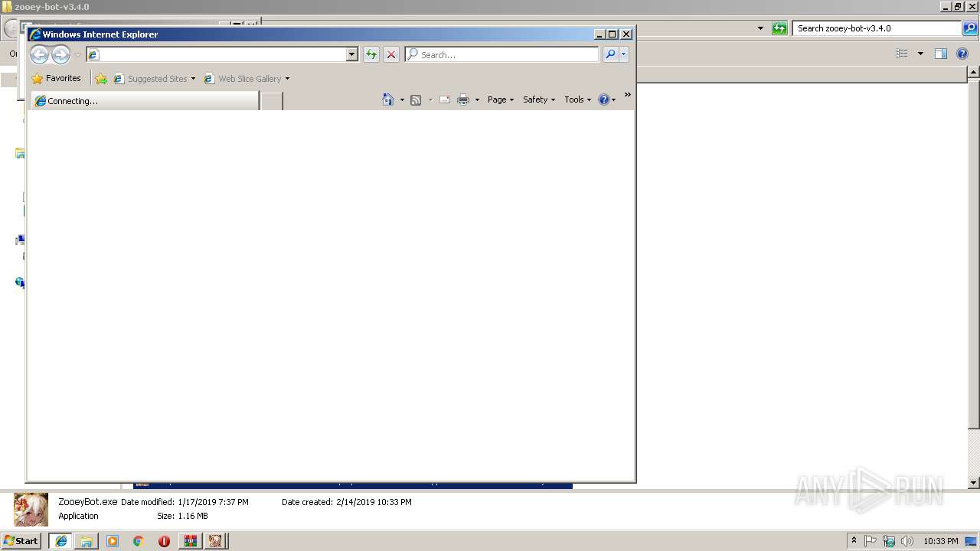980x551 pixels.
Task: Add the page to Favorites bar
Action: point(101,78)
